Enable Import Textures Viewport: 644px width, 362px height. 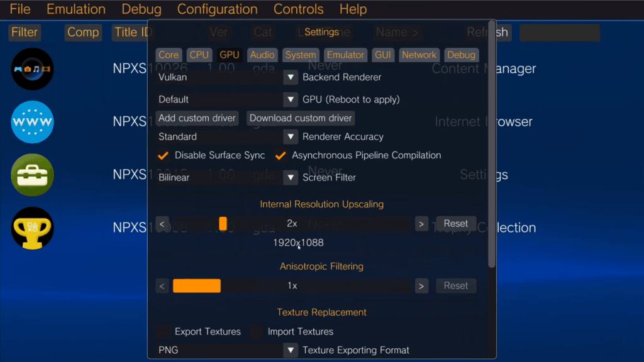(255, 331)
